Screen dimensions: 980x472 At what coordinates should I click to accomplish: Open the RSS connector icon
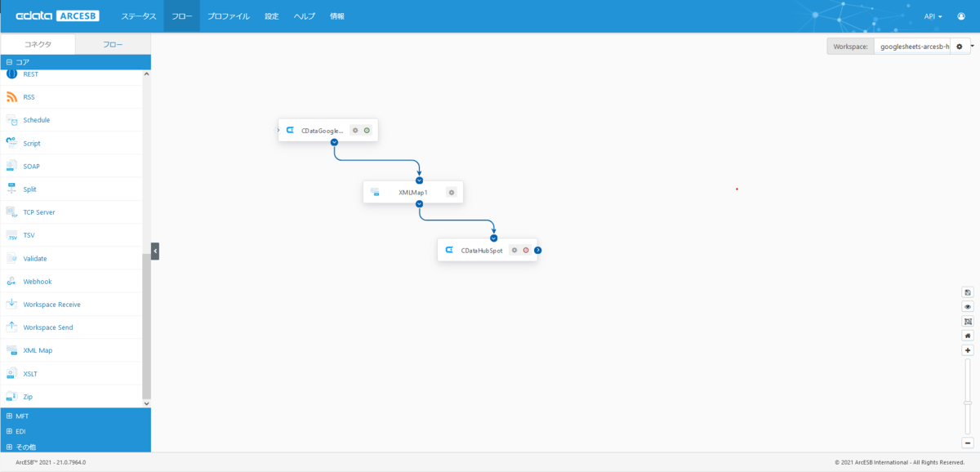click(x=11, y=97)
